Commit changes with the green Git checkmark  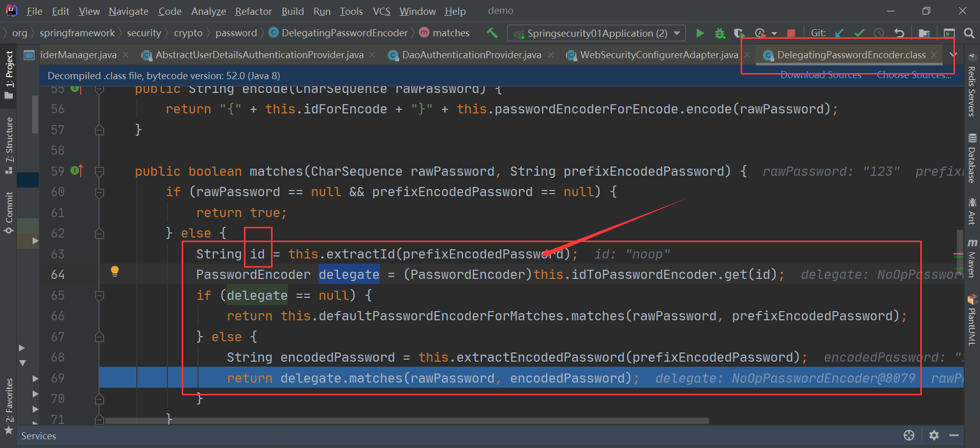859,33
